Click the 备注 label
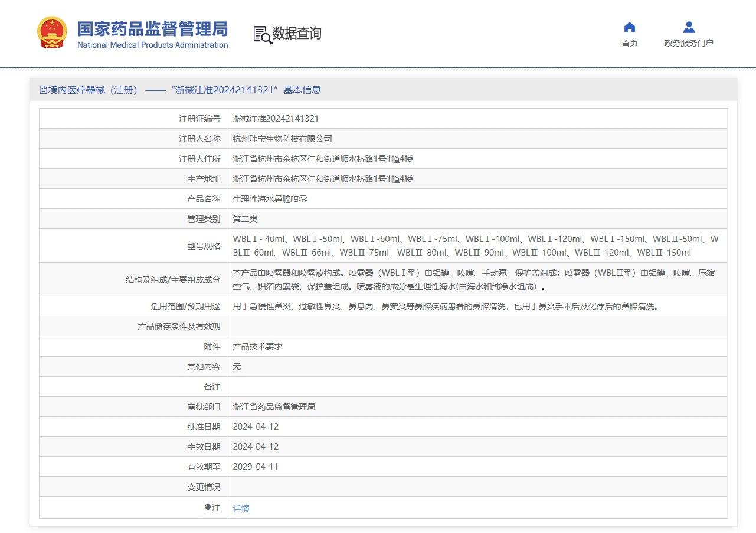This screenshot has width=756, height=533. pyautogui.click(x=212, y=387)
